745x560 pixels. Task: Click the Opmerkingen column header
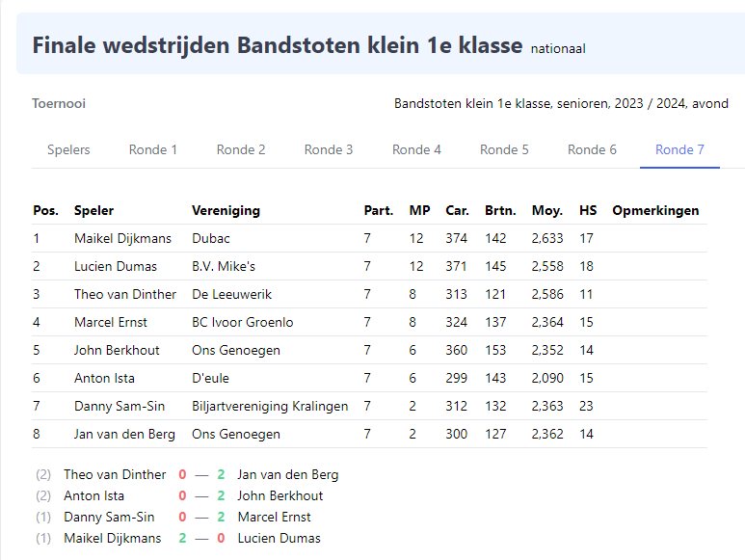point(655,210)
